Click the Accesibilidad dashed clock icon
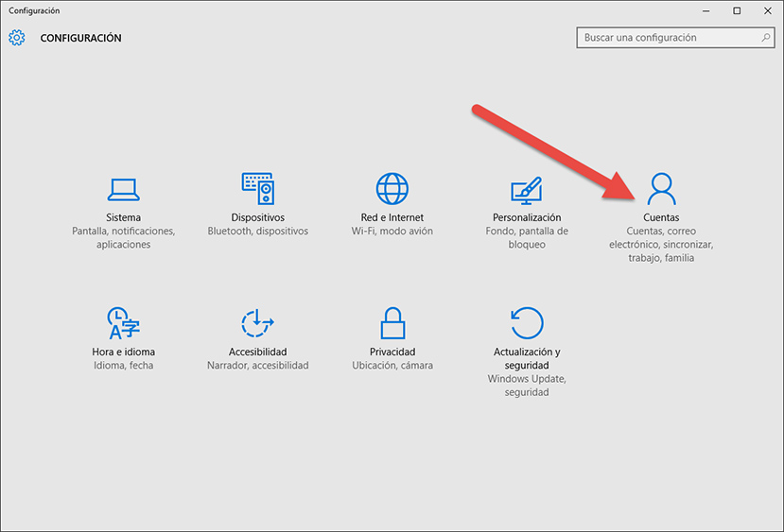The image size is (784, 532). pos(257,323)
